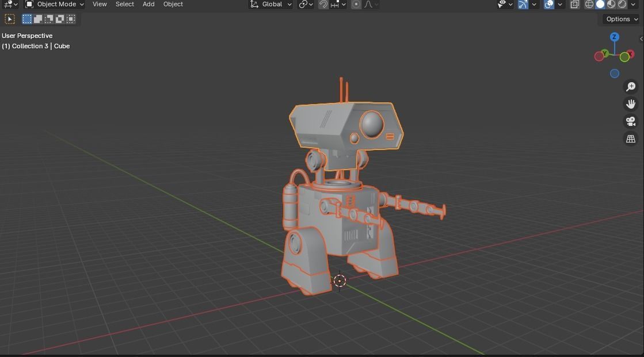Switch to Solid viewport shading
The image size is (644, 357).
point(600,5)
